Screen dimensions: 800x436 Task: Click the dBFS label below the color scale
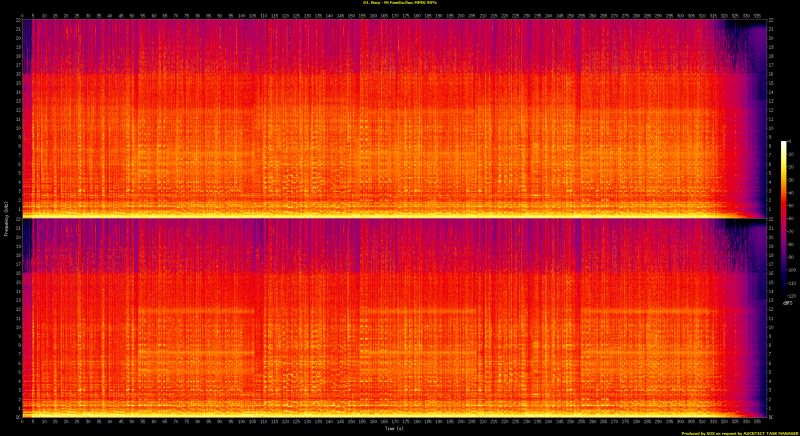point(787,303)
